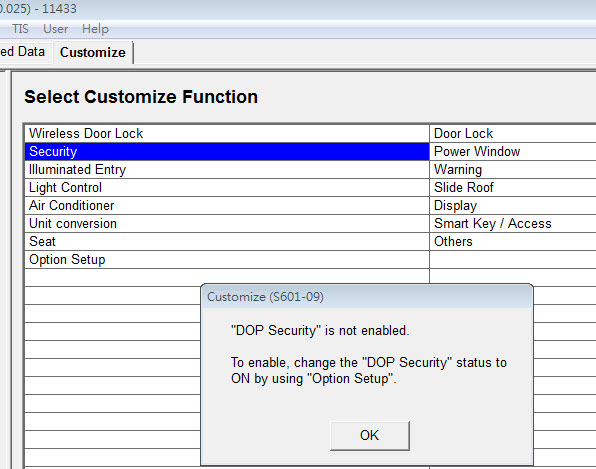Select Display in the function list
Screen dimensions: 596x469
click(513, 206)
